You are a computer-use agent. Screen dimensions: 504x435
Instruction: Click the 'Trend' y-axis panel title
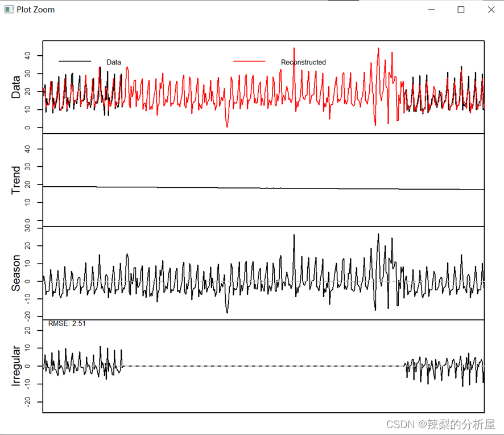pos(16,180)
